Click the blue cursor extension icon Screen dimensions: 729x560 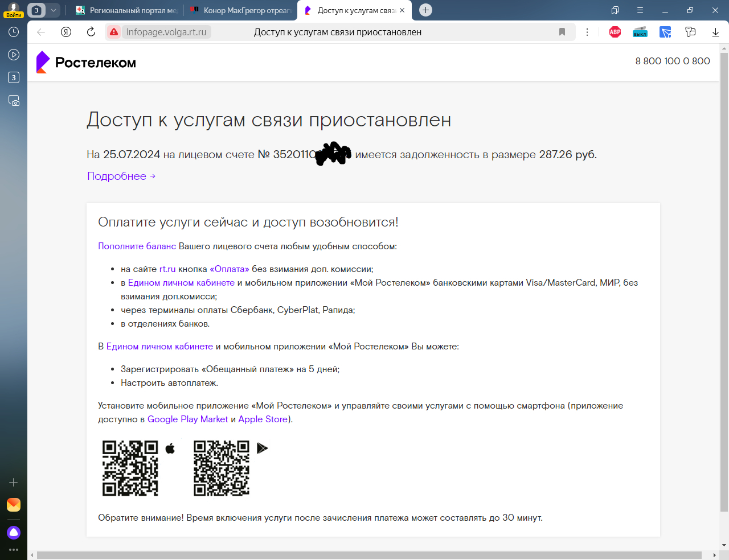(665, 32)
